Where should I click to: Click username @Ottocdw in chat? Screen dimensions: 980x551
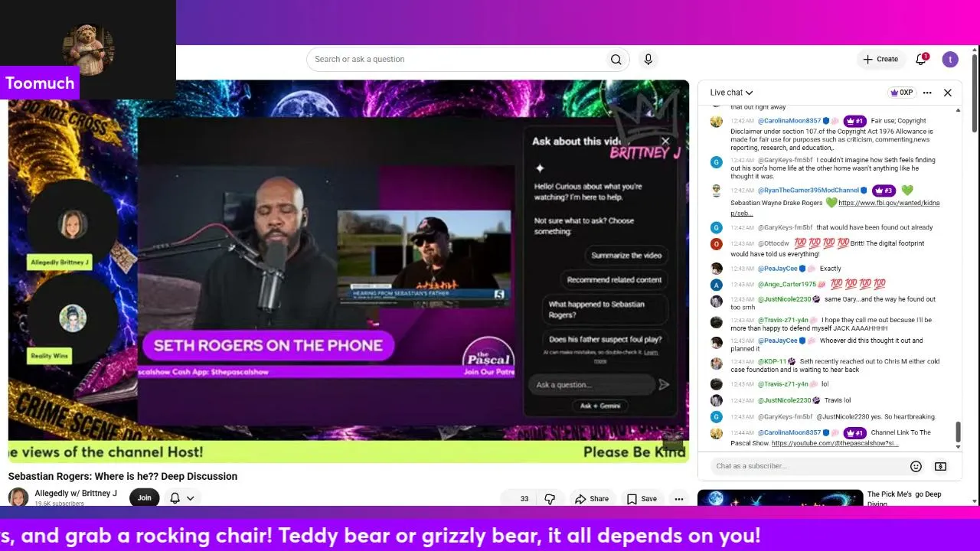pyautogui.click(x=773, y=243)
